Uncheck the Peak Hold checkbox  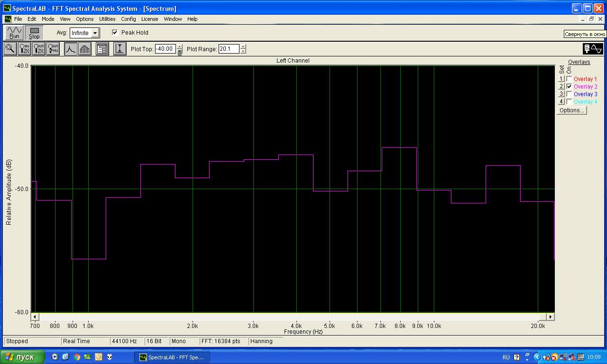pos(115,33)
